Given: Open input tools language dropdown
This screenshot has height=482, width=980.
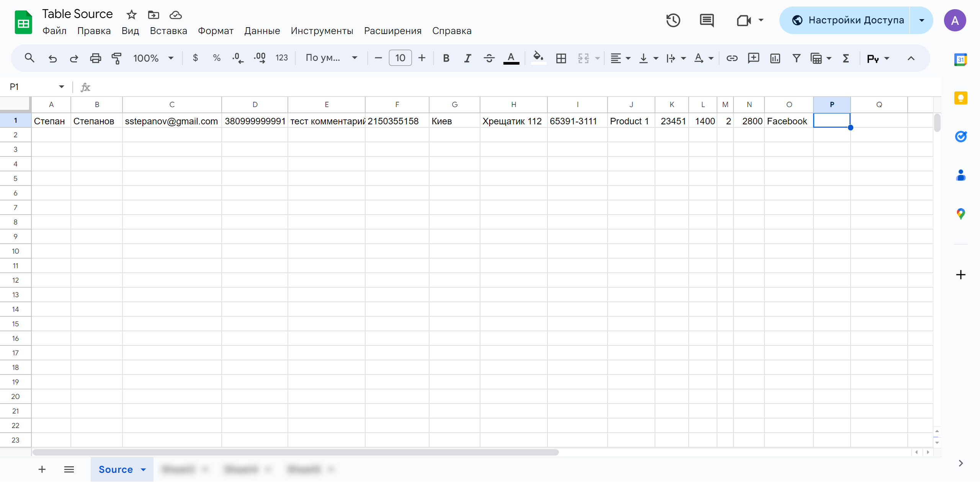Looking at the screenshot, I should point(878,59).
